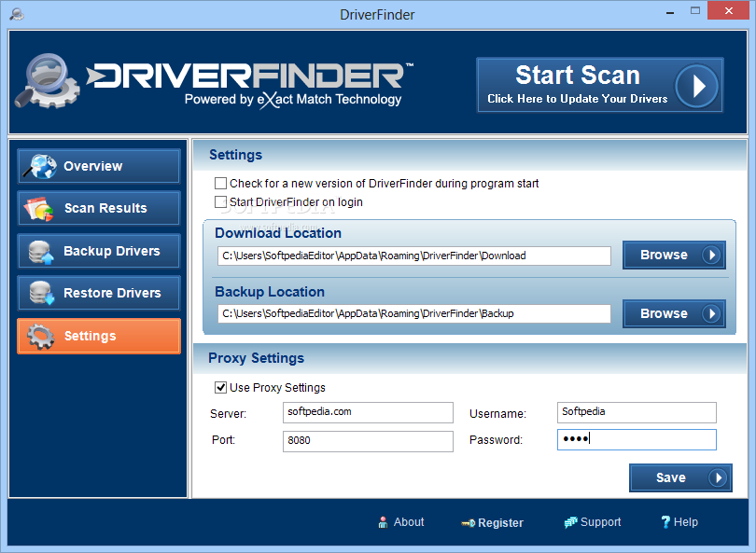
Task: Browse for the Backup Location folder
Action: [674, 313]
